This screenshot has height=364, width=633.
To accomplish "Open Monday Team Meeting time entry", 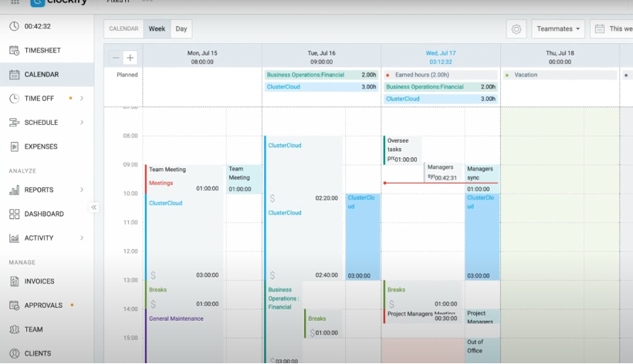I will pos(184,179).
